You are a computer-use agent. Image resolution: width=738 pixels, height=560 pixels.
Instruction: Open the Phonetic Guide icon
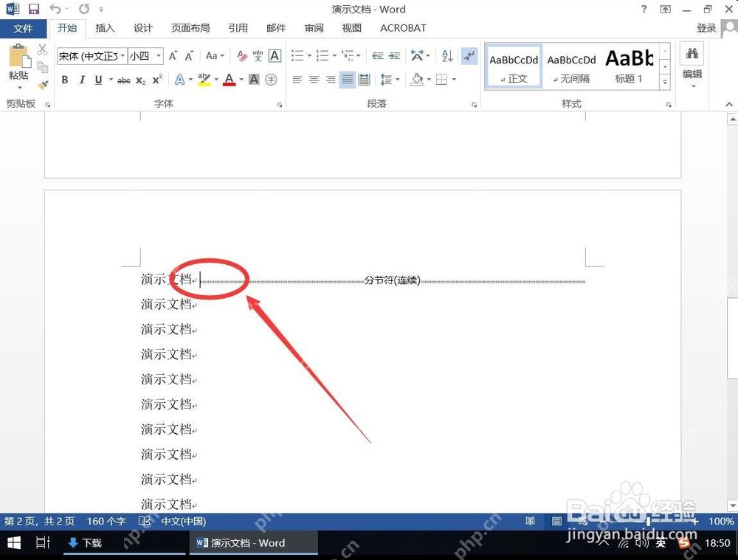(258, 56)
